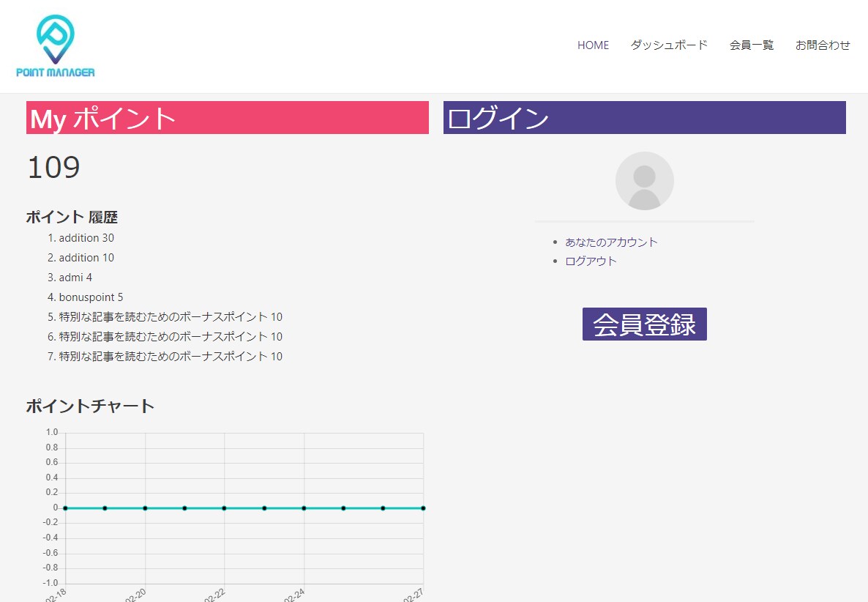The image size is (868, 602).
Task: Click the 1.0 y-axis label on chart
Action: (x=52, y=432)
